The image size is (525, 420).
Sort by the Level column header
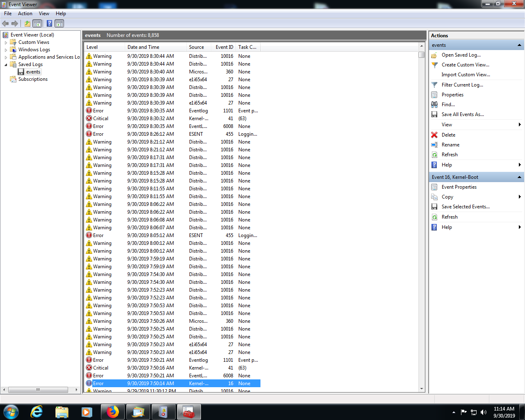pos(104,47)
